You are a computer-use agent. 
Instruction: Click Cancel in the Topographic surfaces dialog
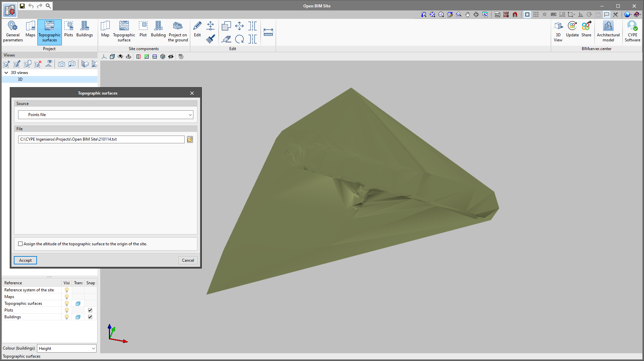(188, 260)
